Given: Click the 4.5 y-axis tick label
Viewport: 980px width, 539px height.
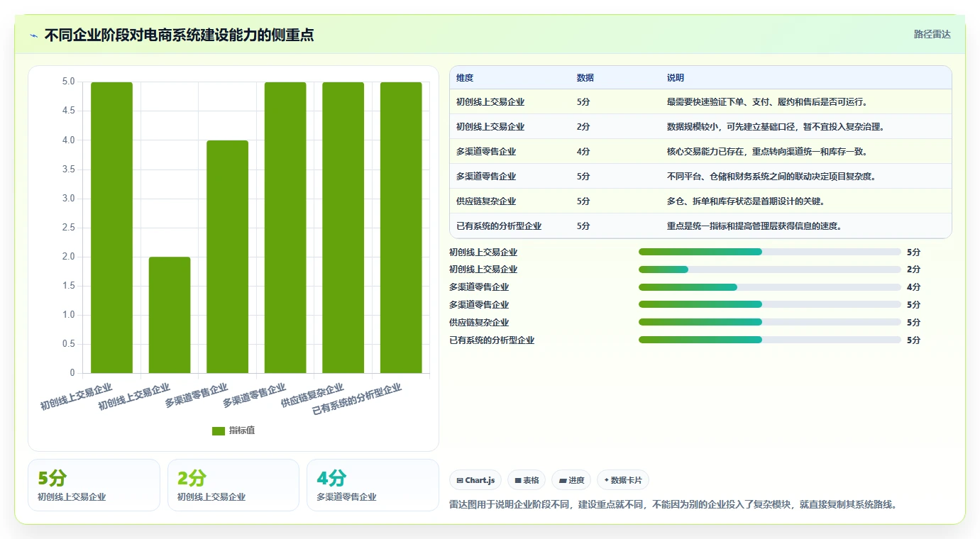Looking at the screenshot, I should pos(68,111).
